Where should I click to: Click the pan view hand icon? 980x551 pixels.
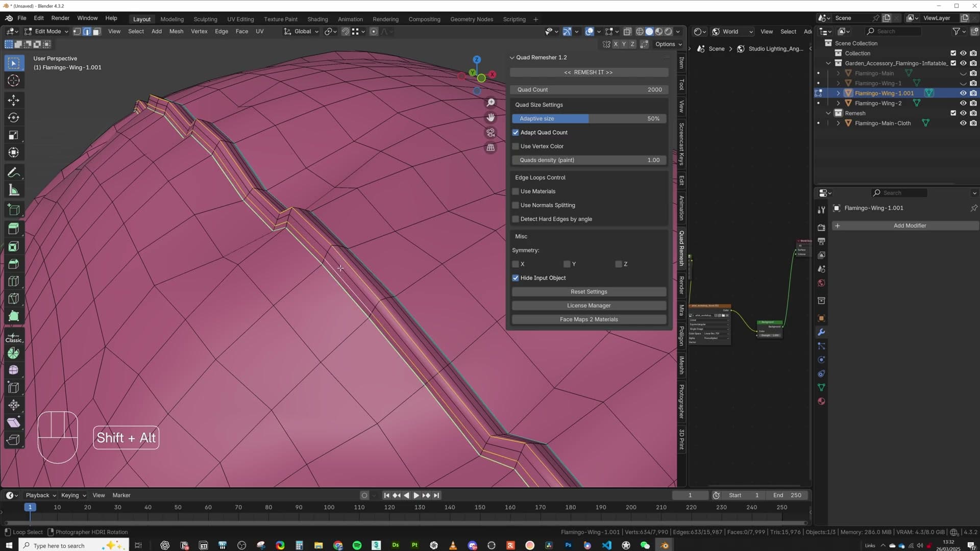click(491, 117)
